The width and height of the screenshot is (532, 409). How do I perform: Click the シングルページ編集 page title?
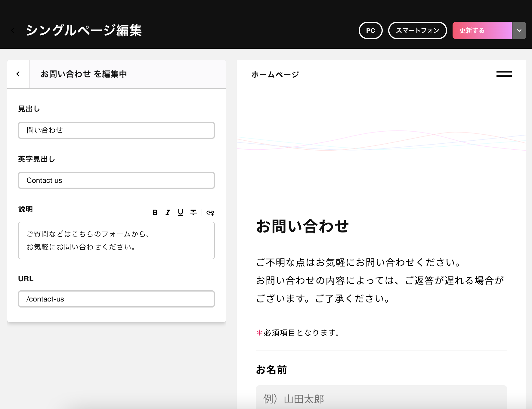click(x=84, y=30)
